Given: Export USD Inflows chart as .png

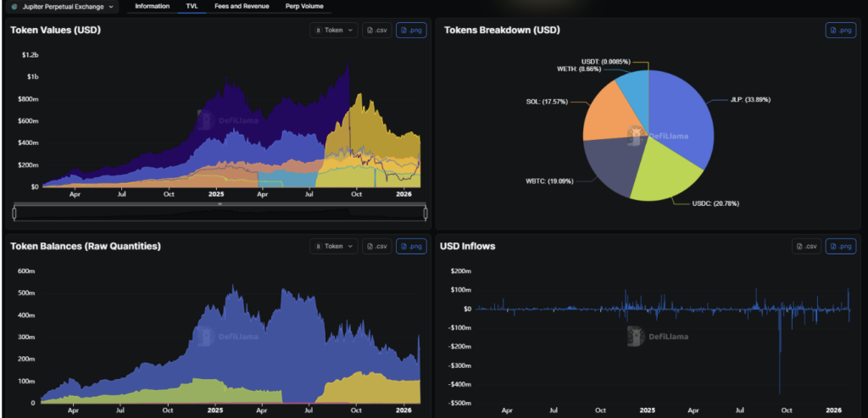Looking at the screenshot, I should pos(840,246).
